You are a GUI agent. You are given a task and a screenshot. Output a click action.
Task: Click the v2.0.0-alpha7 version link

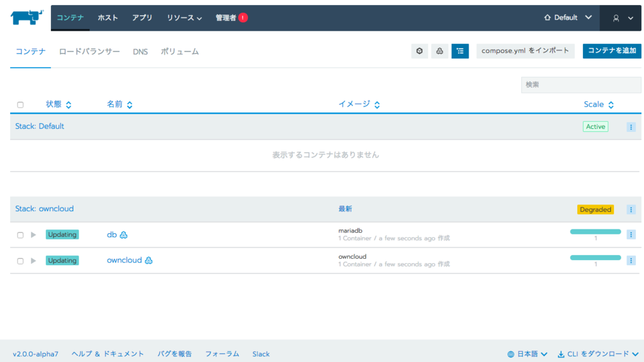(x=36, y=354)
